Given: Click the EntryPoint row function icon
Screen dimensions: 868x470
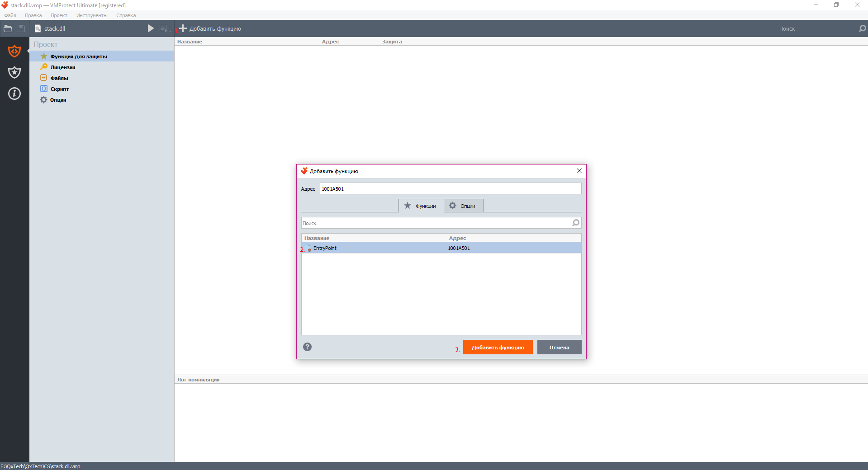Looking at the screenshot, I should [308, 248].
